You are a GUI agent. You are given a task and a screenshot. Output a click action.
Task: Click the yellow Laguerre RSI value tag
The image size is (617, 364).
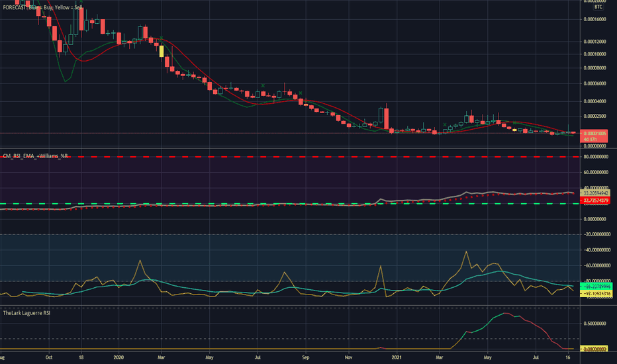[x=594, y=349]
